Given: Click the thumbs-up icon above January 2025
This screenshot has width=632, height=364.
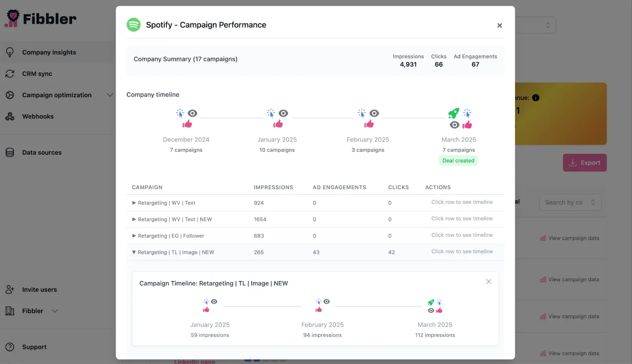Looking at the screenshot, I should 278,124.
